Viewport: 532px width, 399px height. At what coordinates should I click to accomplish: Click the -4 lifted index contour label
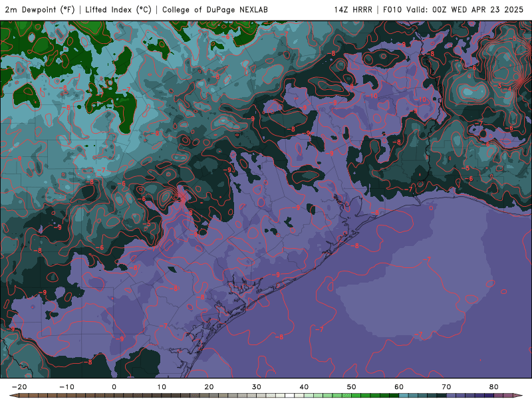pyautogui.click(x=509, y=89)
